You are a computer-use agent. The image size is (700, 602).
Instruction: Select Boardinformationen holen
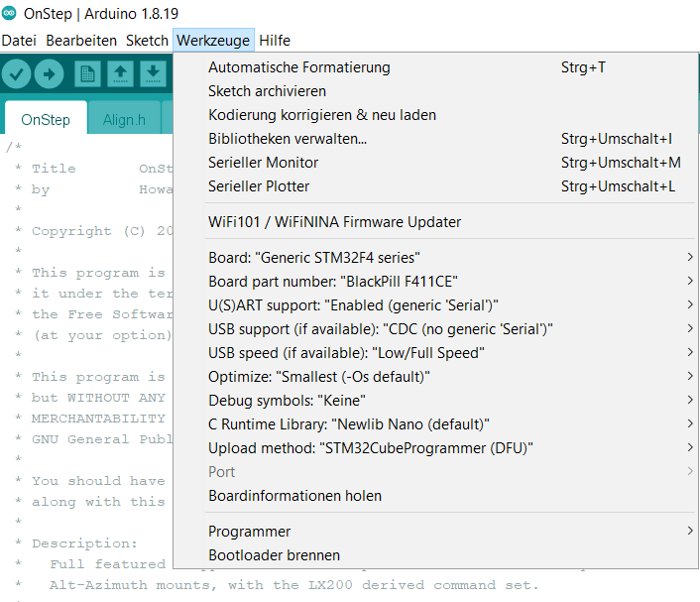click(x=435, y=496)
